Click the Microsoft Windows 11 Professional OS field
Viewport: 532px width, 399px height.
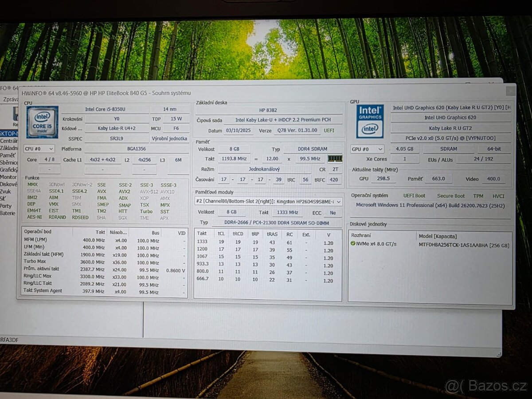430,206
